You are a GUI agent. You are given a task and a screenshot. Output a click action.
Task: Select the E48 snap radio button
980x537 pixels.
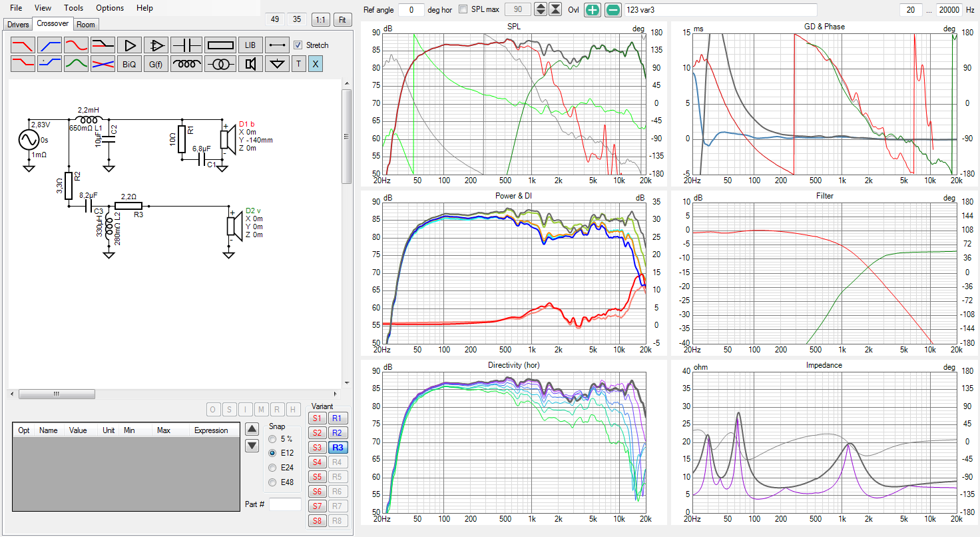tap(272, 482)
